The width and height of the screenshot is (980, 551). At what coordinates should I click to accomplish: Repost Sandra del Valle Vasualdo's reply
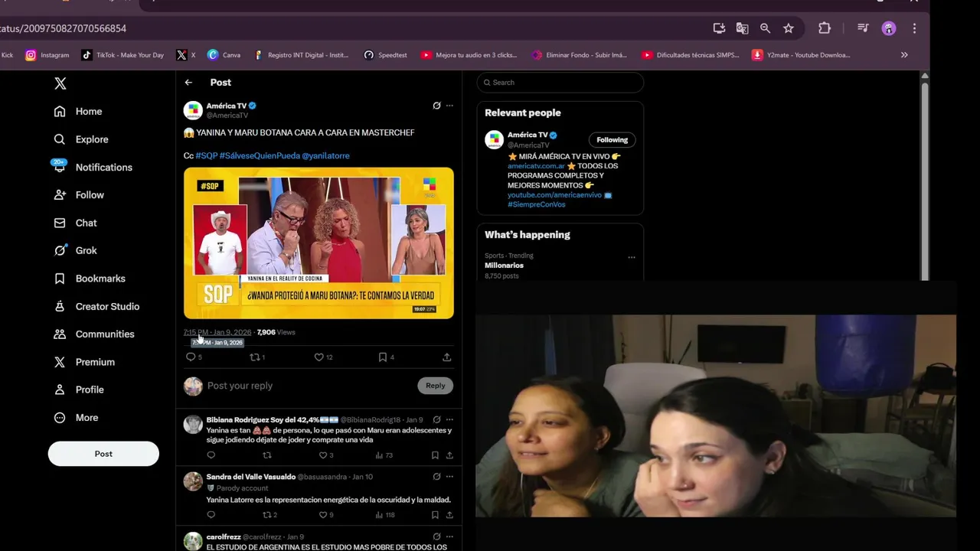[267, 515]
